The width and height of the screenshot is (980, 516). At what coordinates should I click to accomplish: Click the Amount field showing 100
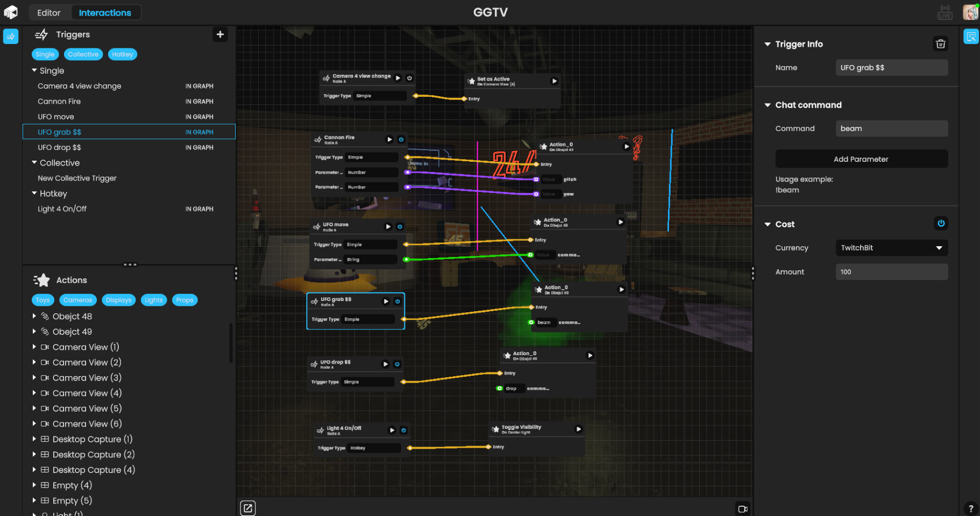(891, 271)
